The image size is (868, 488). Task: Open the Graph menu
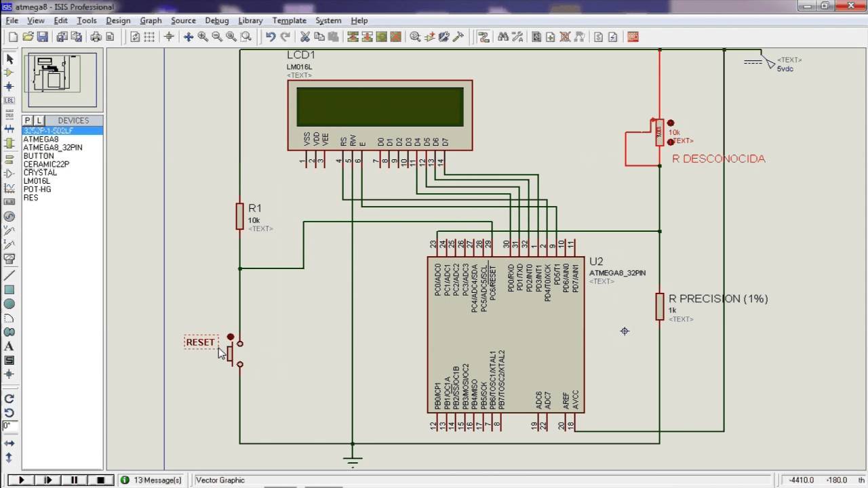pos(151,20)
